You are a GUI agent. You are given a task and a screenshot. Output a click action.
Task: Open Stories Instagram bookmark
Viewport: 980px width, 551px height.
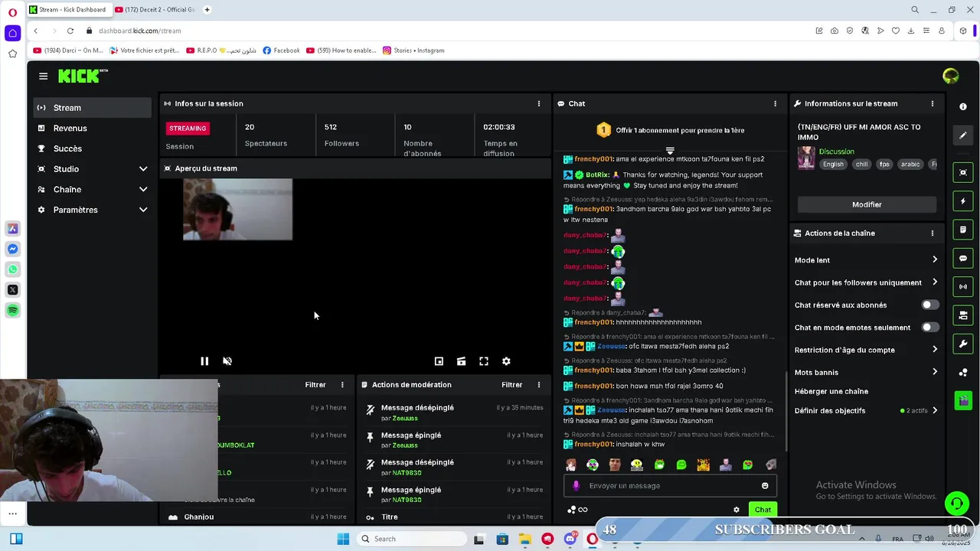[x=413, y=51]
